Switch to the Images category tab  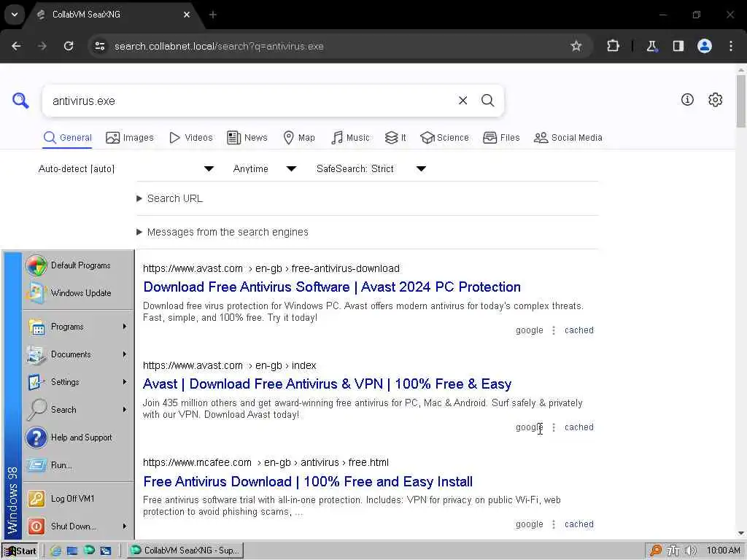click(130, 138)
